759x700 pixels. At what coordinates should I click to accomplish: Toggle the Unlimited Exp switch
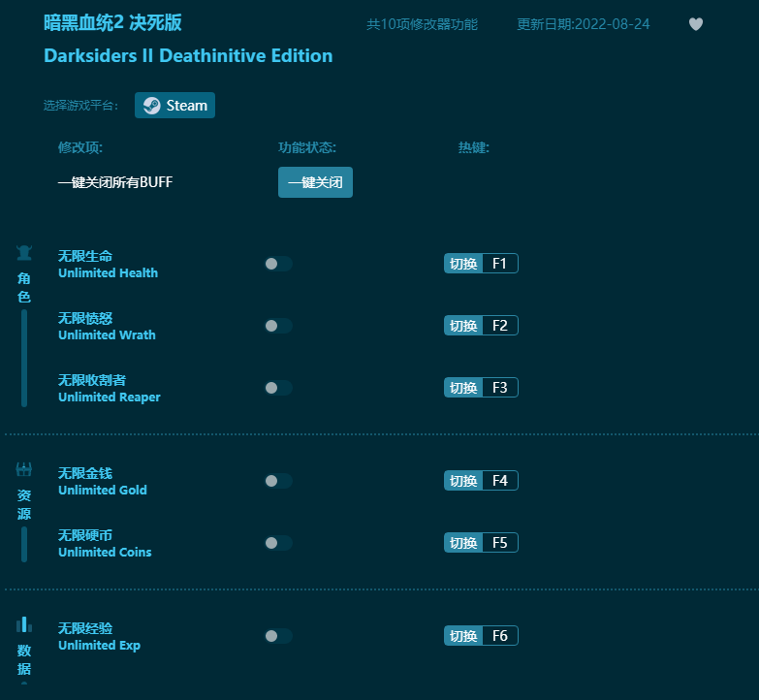(x=278, y=636)
